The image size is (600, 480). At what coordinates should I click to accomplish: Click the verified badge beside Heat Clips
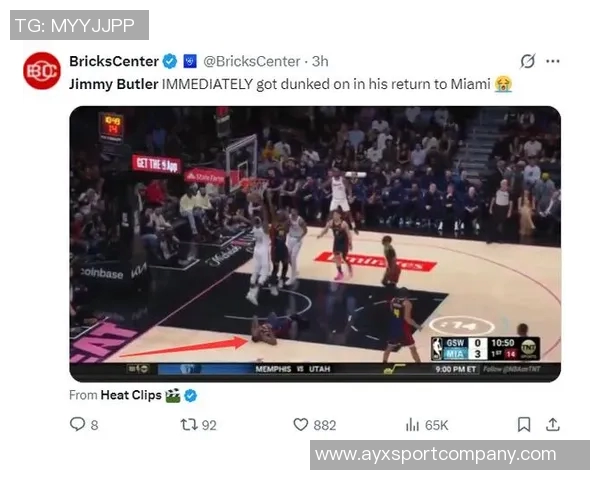(191, 395)
